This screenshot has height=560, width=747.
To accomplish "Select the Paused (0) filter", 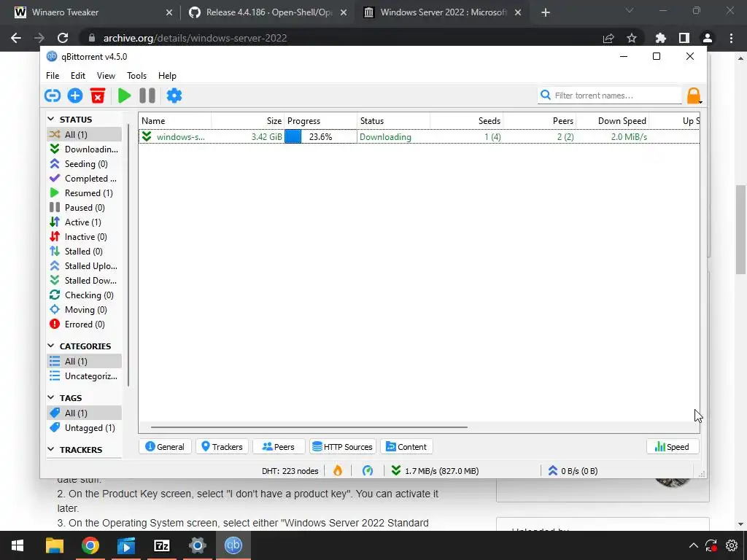I will tap(85, 208).
